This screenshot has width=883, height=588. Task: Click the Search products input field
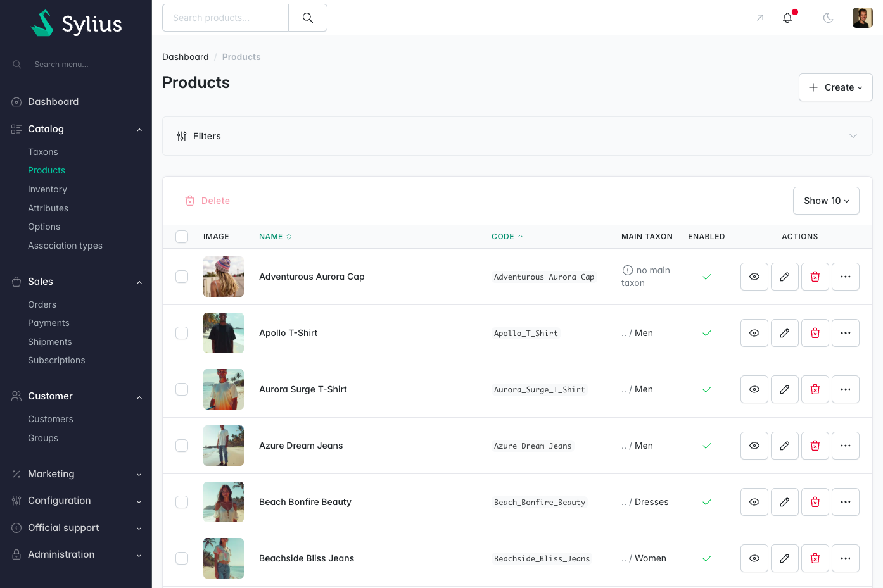226,18
